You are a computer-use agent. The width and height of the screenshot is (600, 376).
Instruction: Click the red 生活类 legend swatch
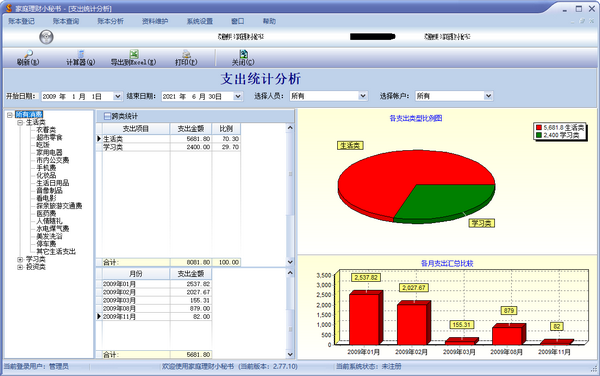click(x=539, y=128)
